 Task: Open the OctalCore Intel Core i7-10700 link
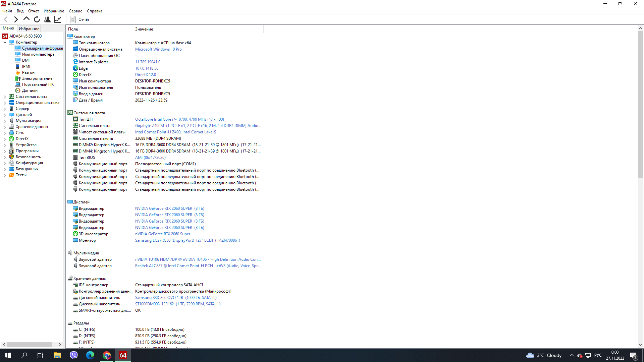(x=179, y=119)
